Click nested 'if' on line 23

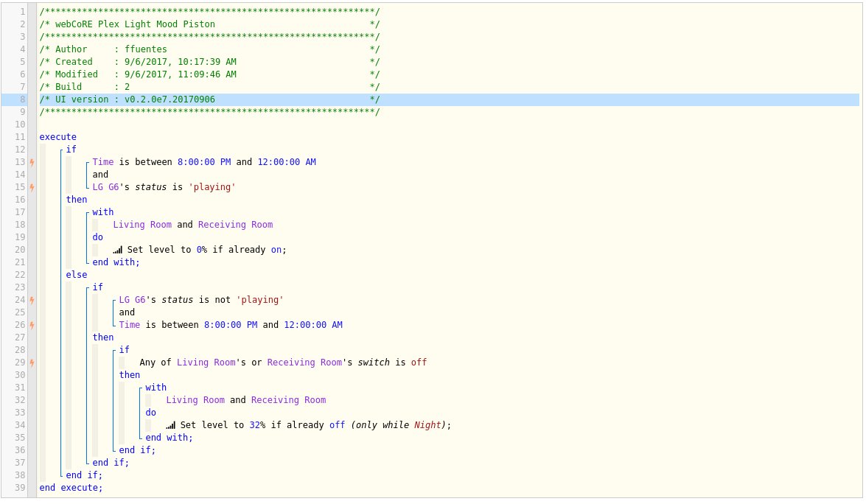[98, 287]
